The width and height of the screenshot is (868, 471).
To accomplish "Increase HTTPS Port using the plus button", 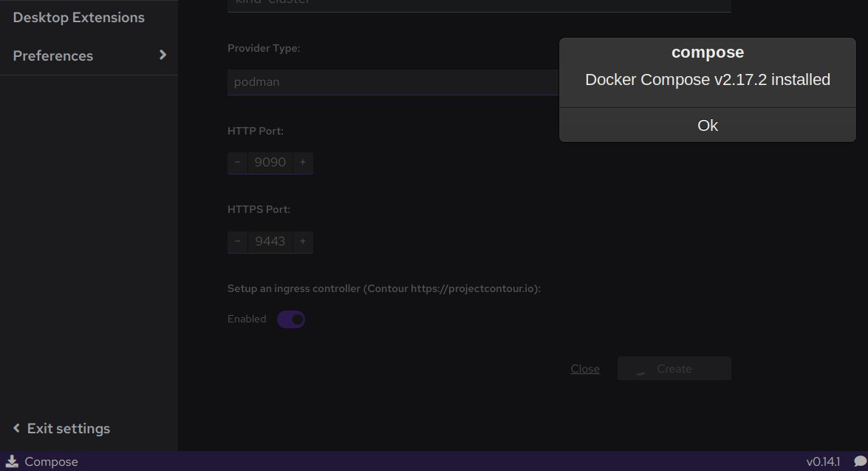I will (303, 242).
